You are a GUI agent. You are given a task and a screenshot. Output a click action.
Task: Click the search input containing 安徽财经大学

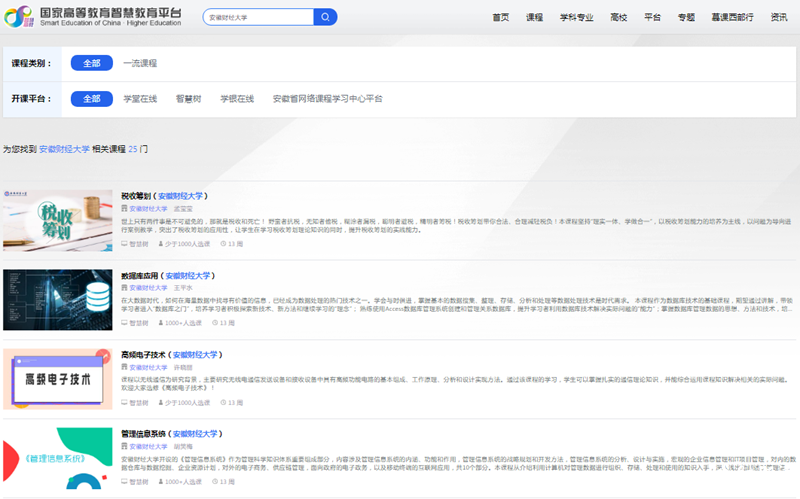[x=258, y=17]
